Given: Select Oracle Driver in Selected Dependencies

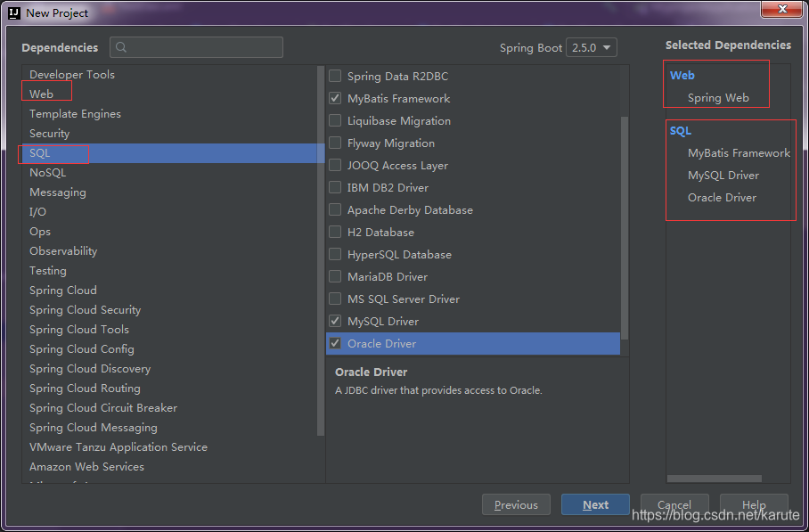Looking at the screenshot, I should [x=722, y=197].
